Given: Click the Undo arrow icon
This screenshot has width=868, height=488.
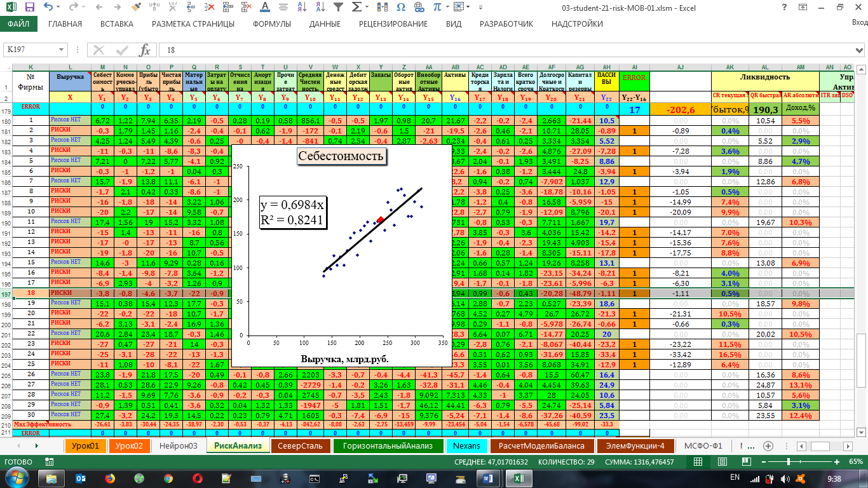Looking at the screenshot, I should pos(49,8).
